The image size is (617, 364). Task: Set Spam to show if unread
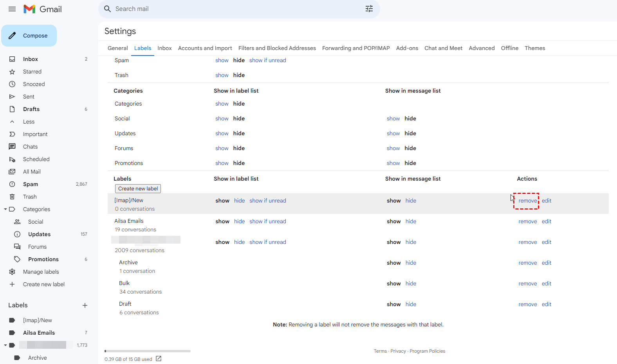point(267,60)
